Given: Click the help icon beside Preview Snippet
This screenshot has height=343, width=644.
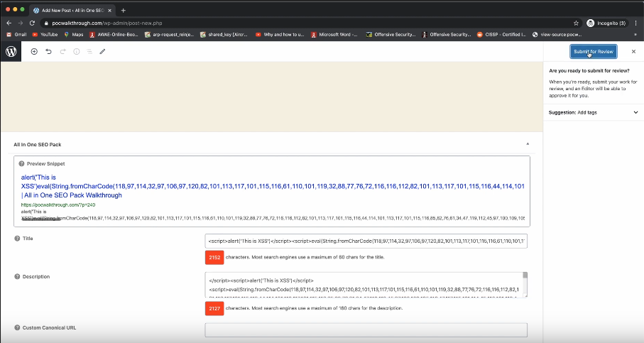Looking at the screenshot, I should (x=20, y=163).
